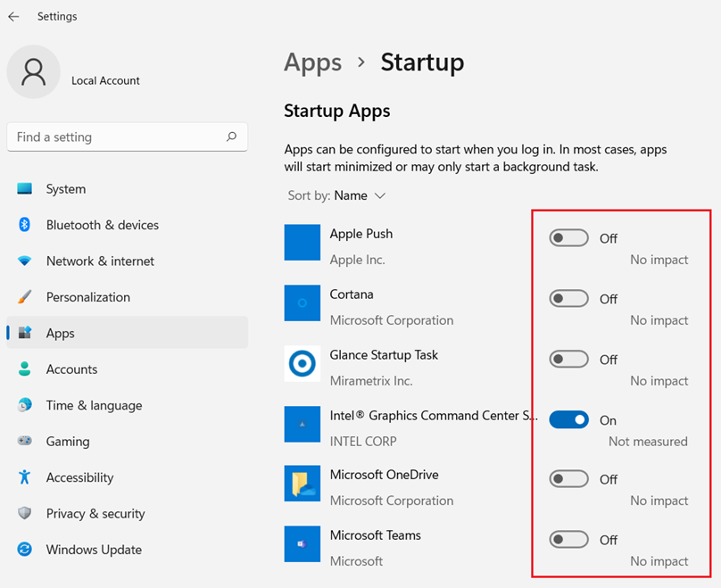Toggle Cortana startup switch on
Image resolution: width=721 pixels, height=588 pixels.
coord(568,299)
